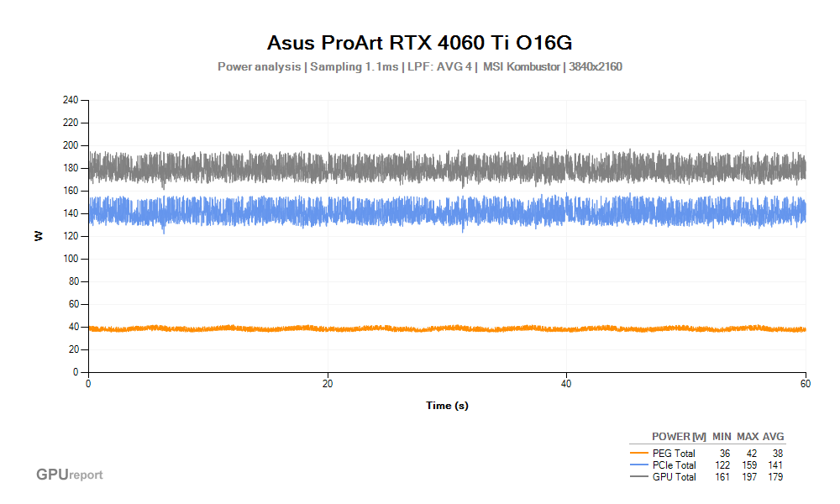This screenshot has height=504, width=840.
Task: Click the 100 y-axis tick label
Action: click(71, 259)
